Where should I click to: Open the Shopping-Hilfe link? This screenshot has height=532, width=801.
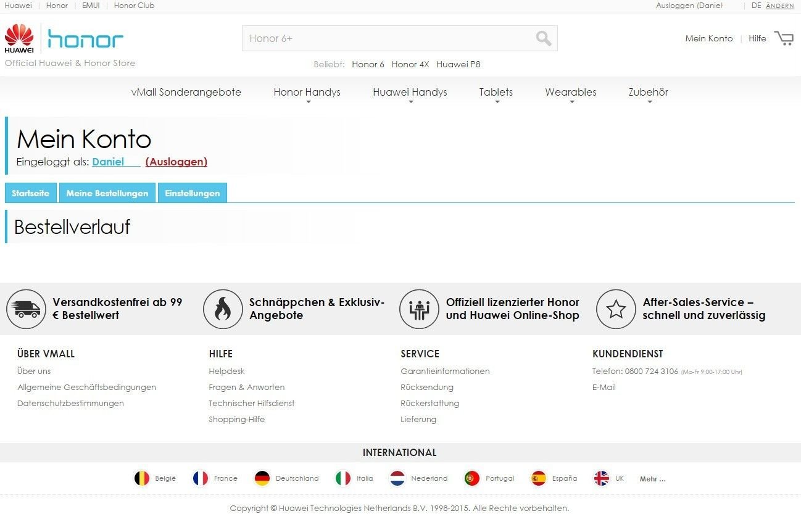[237, 419]
